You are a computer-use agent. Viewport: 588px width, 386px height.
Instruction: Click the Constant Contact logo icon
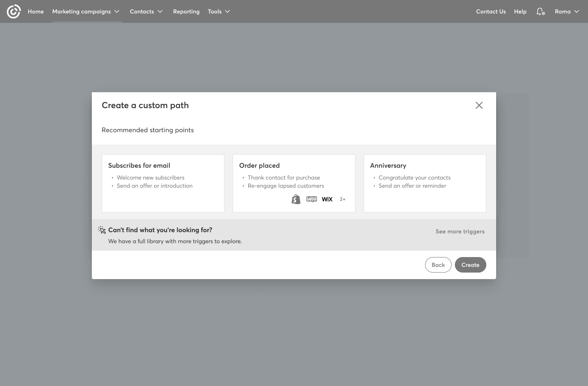click(13, 11)
